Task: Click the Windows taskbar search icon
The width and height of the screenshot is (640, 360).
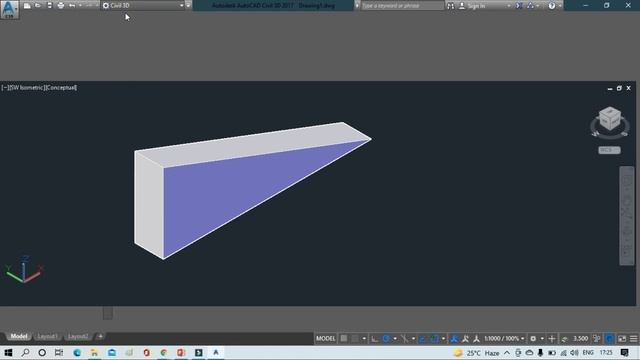Action: point(25,353)
